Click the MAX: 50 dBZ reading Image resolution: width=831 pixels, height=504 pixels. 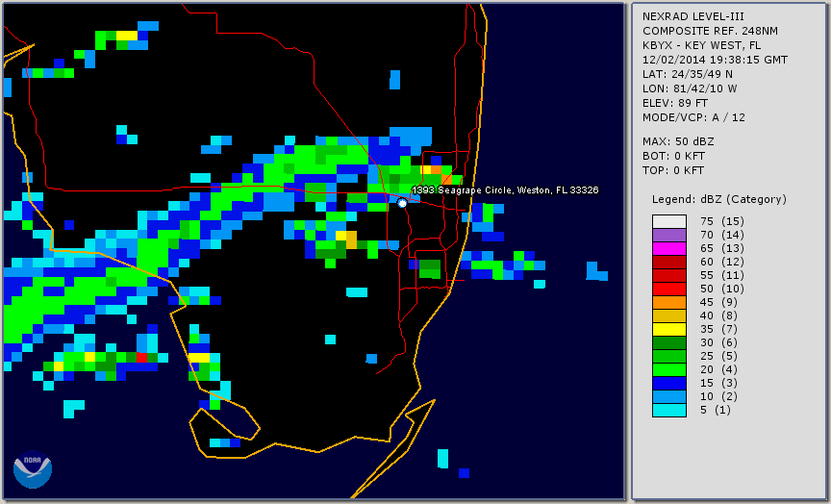(x=678, y=141)
